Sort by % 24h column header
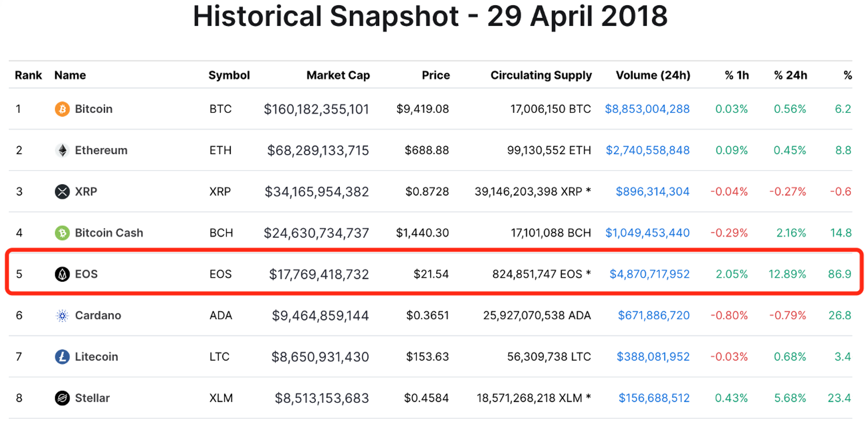This screenshot has width=868, height=425. tap(790, 75)
